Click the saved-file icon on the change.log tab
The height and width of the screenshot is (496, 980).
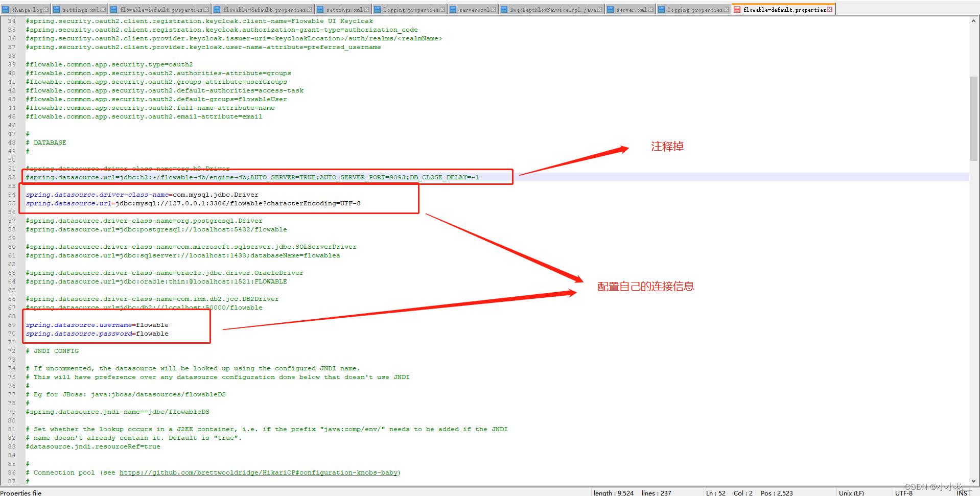6,9
